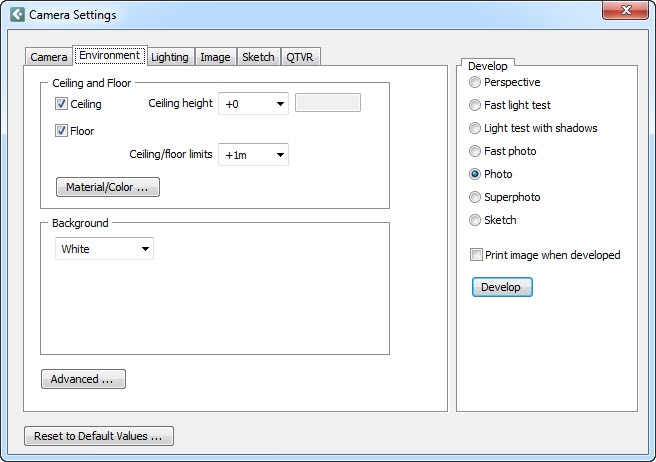656x462 pixels.
Task: Switch to the Camera tab
Action: coord(48,57)
